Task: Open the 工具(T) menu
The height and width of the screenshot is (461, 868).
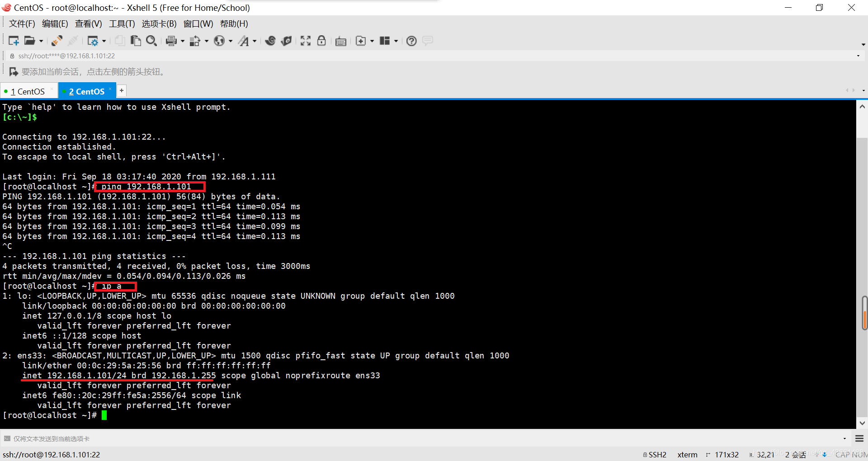Action: (x=122, y=24)
